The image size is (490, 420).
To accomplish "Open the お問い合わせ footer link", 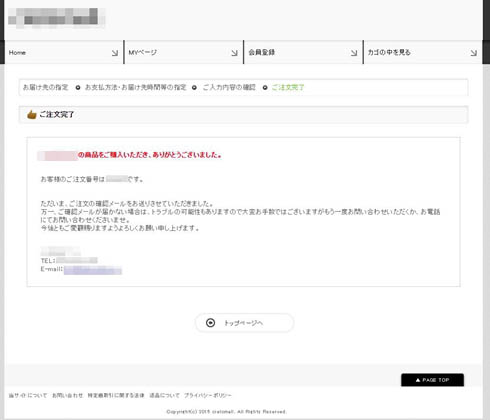I will [67, 395].
